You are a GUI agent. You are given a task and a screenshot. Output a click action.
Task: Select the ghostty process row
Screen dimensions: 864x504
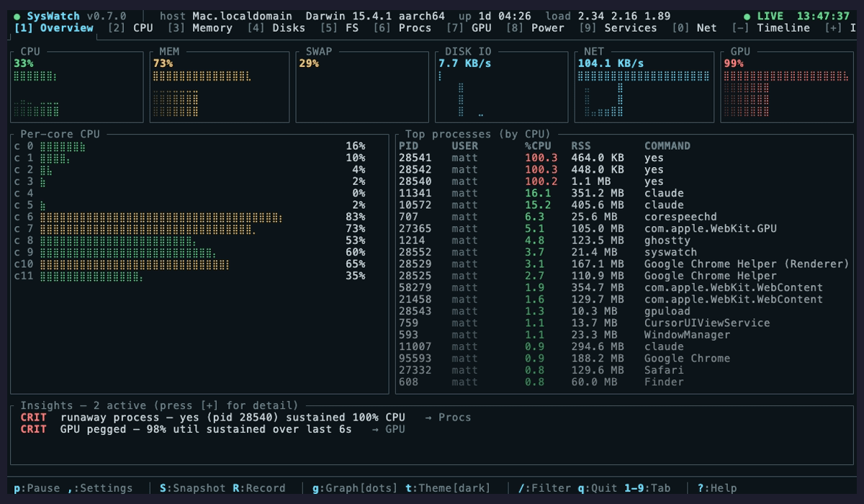pyautogui.click(x=624, y=240)
